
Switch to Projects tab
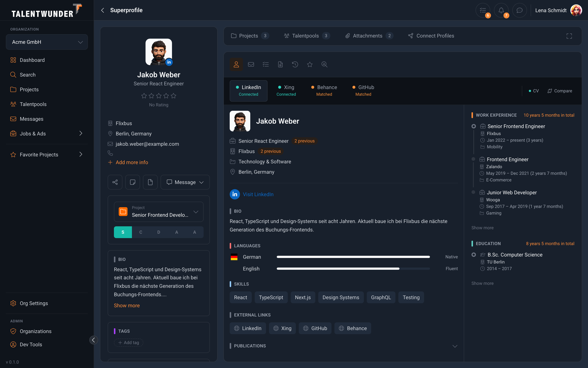pyautogui.click(x=250, y=36)
